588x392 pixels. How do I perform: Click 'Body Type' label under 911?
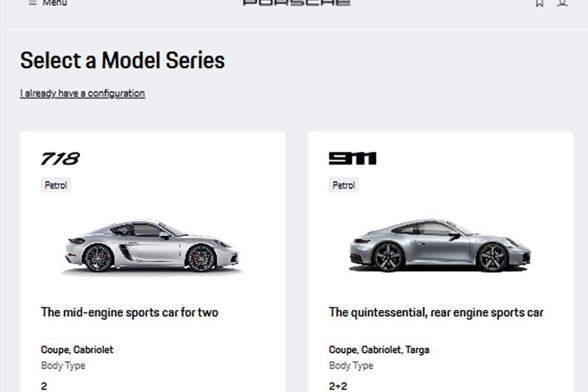[351, 365]
